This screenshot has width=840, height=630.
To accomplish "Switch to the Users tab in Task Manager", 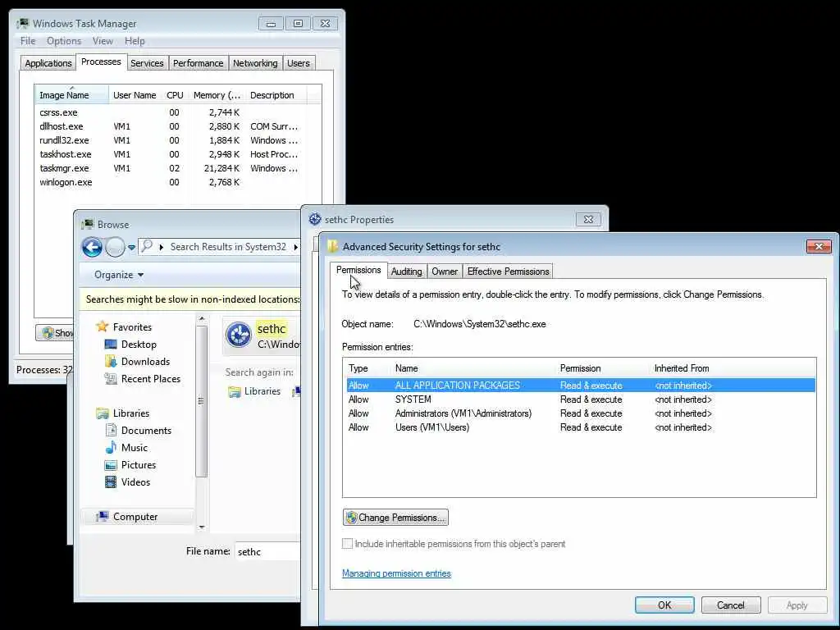I will pos(299,63).
